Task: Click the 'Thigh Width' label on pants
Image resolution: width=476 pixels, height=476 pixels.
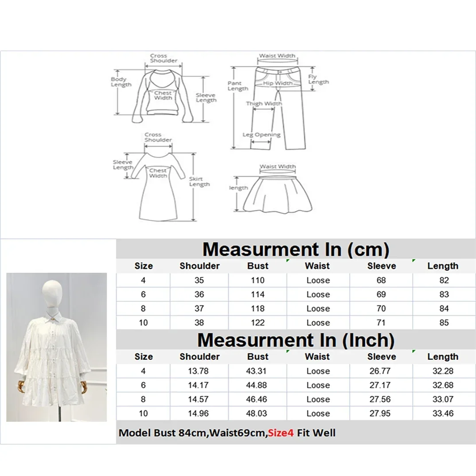Action: [x=264, y=104]
